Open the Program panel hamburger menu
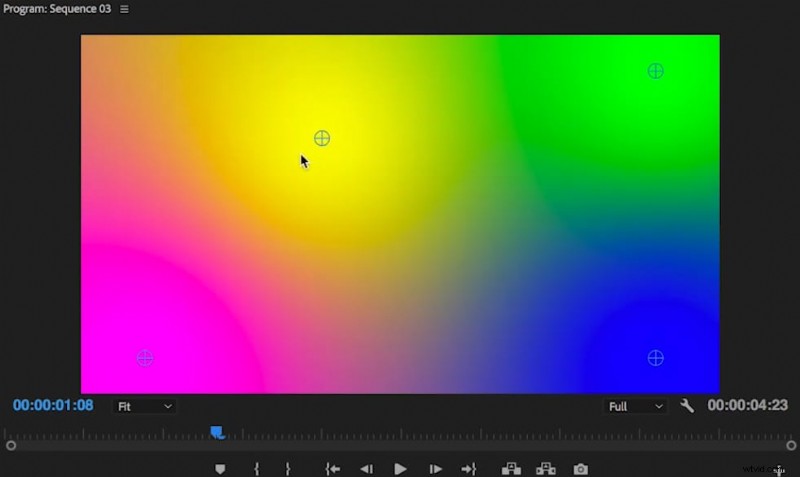Image resolution: width=800 pixels, height=477 pixels. [x=124, y=9]
